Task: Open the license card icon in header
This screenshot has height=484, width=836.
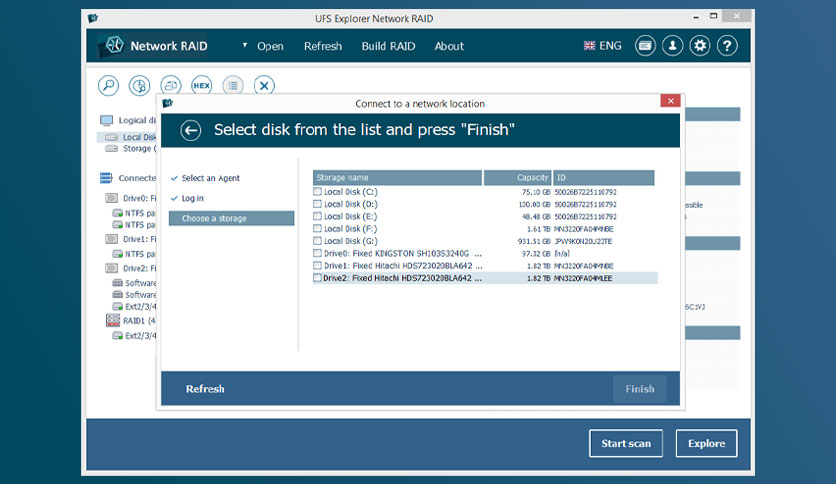Action: (x=645, y=46)
